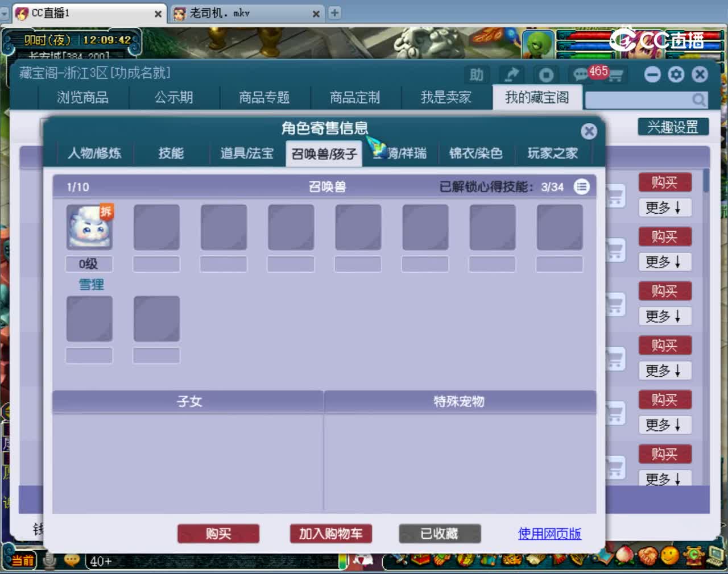Open the 使用网页版 link

point(549,534)
